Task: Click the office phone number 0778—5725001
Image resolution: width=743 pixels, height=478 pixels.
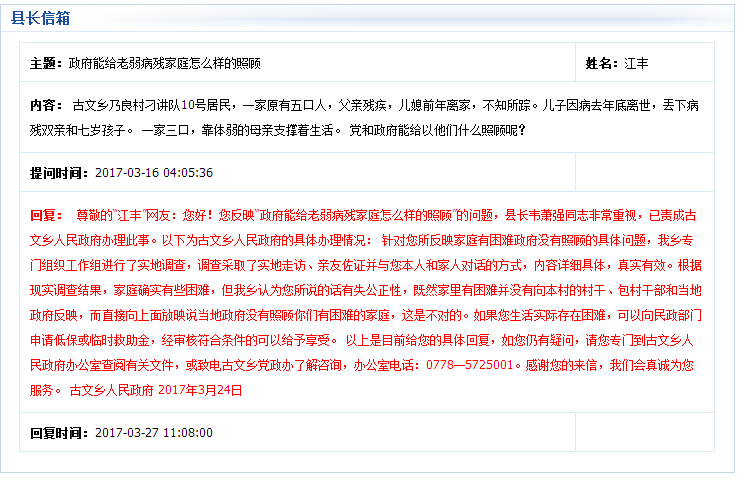Action: click(x=470, y=365)
